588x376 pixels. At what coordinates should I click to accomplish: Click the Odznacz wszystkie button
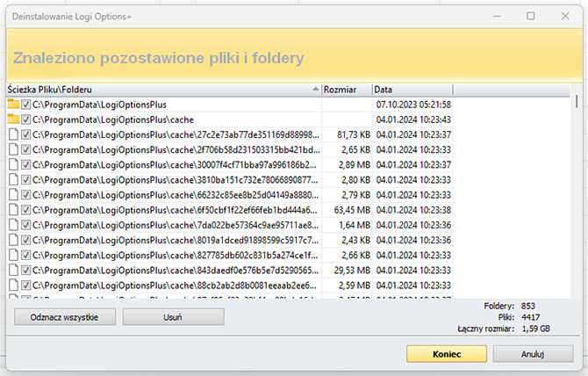tap(65, 317)
